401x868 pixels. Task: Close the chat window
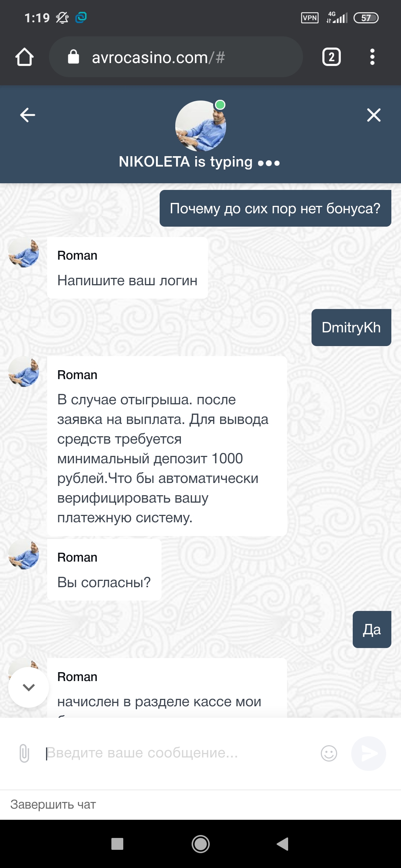tap(374, 115)
